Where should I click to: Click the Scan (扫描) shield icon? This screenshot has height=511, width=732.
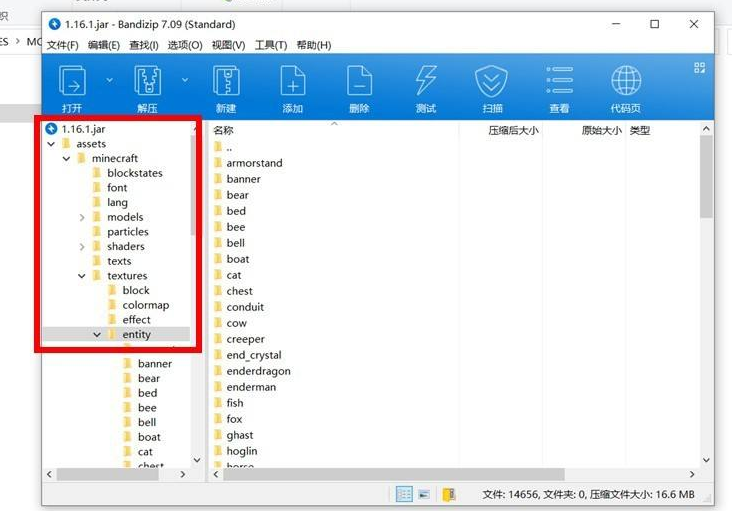coord(491,81)
